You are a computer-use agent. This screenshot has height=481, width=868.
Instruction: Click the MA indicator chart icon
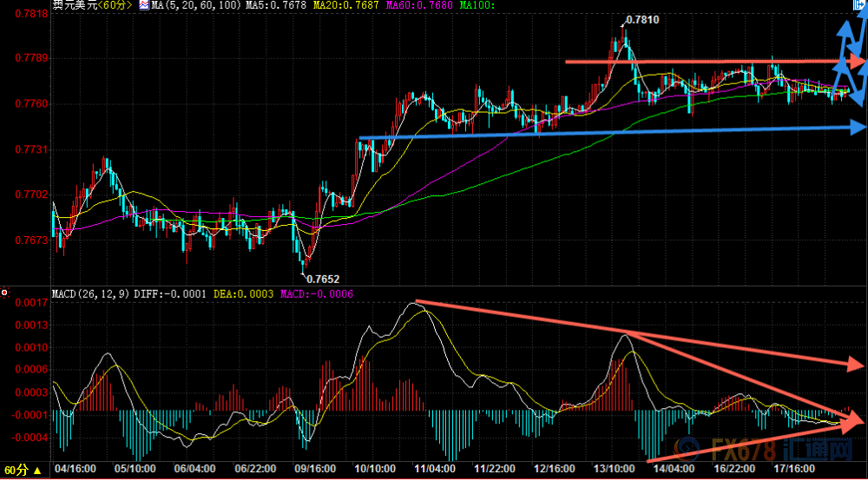coord(144,6)
